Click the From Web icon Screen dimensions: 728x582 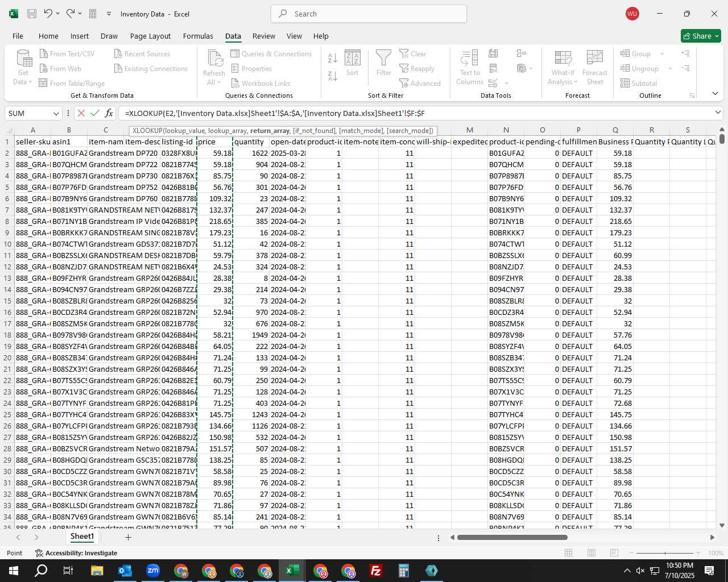44,68
